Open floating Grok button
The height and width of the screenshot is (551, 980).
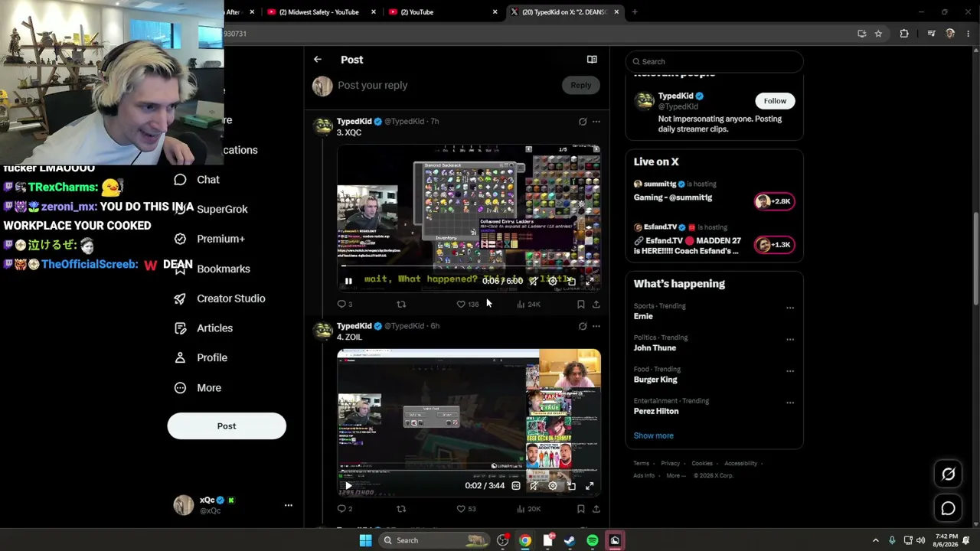pyautogui.click(x=948, y=474)
